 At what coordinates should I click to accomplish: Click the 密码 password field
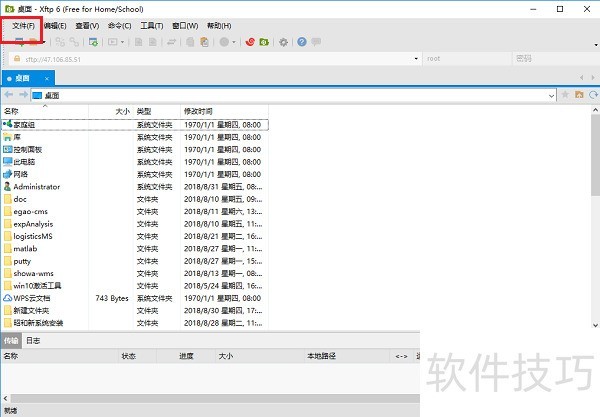point(556,59)
